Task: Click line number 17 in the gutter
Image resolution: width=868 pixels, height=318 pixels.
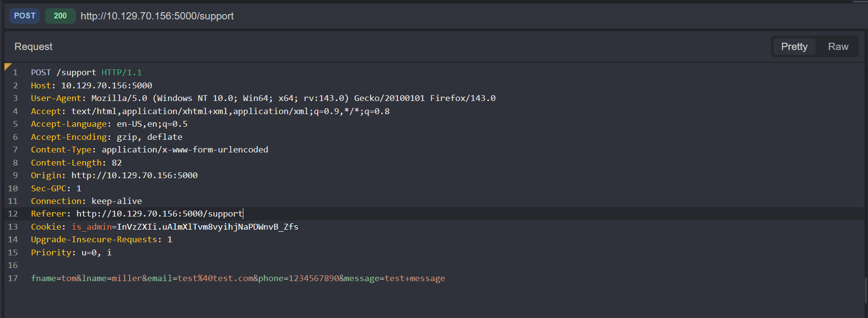Action: coord(13,278)
